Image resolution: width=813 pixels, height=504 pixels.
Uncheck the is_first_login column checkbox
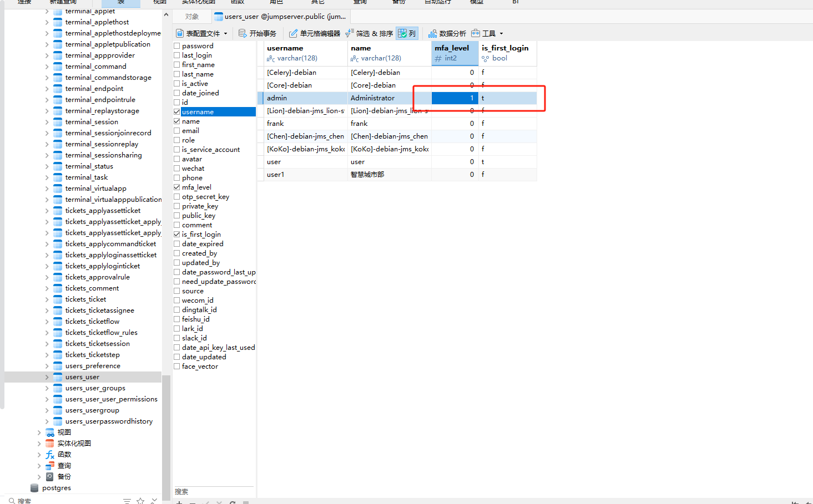pos(177,235)
